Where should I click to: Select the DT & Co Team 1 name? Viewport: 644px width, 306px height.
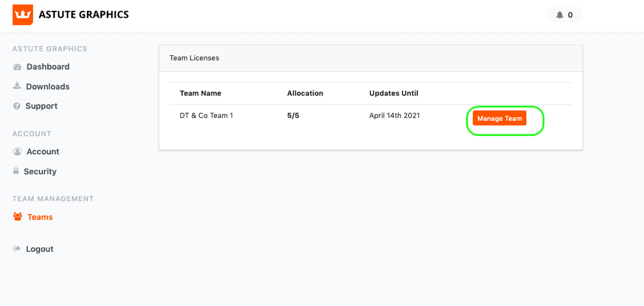click(x=206, y=116)
